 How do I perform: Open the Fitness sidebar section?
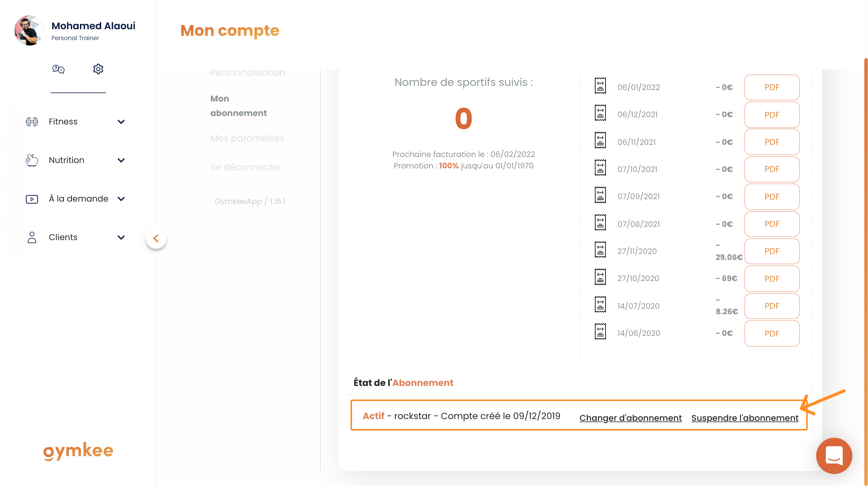click(75, 122)
